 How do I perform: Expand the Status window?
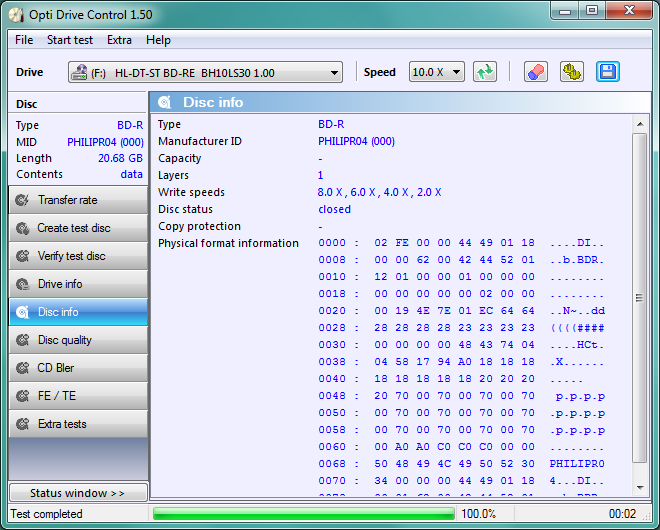pos(78,493)
